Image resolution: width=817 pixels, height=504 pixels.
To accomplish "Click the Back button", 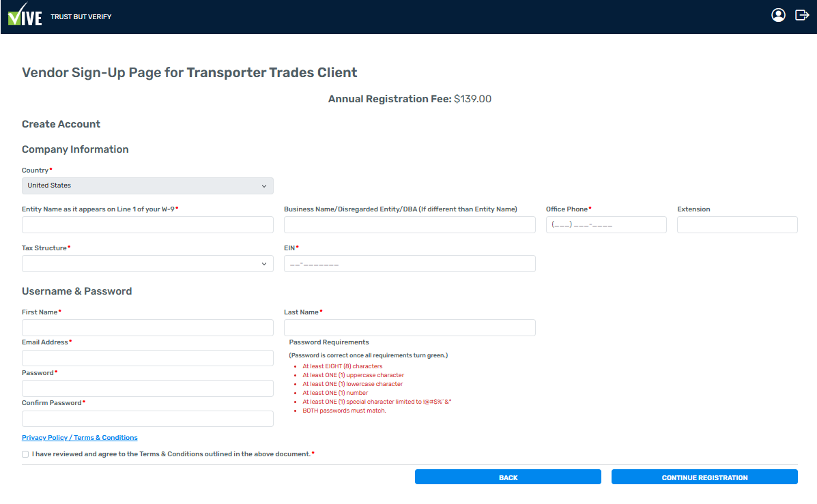I will click(508, 477).
